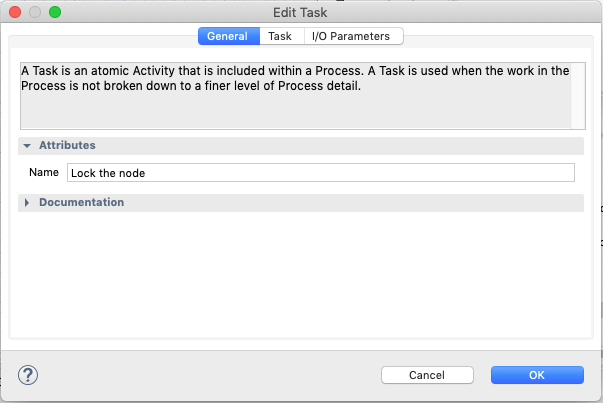Click the Edit Task title bar text
The height and width of the screenshot is (403, 603).
point(300,13)
